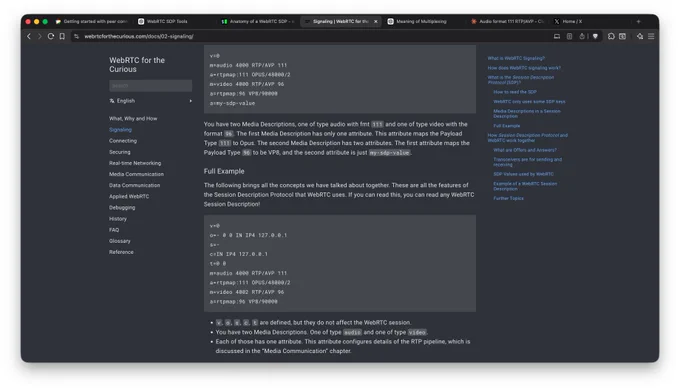Click the Brave Shields icon
Screen dimensions: 680x390
595,36
